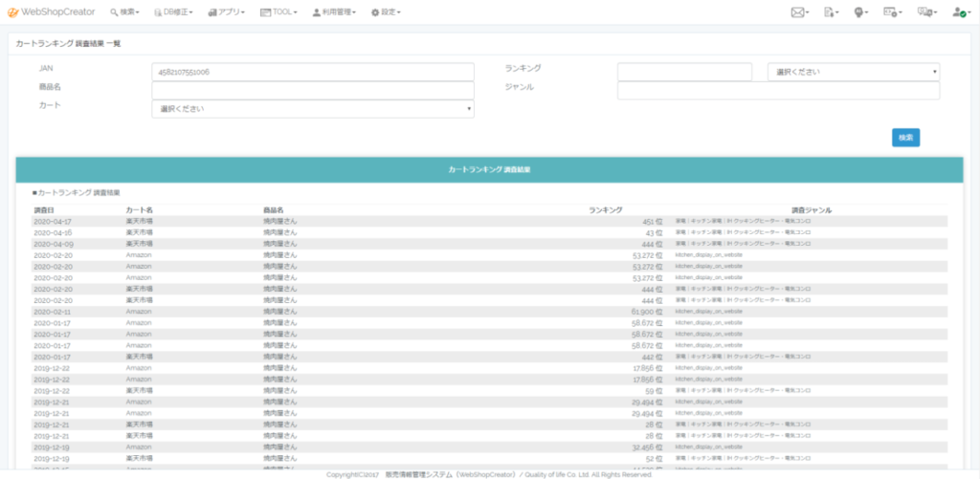Viewport: 980px width, 479px height.
Task: Open the アプリ menu
Action: coord(226,11)
